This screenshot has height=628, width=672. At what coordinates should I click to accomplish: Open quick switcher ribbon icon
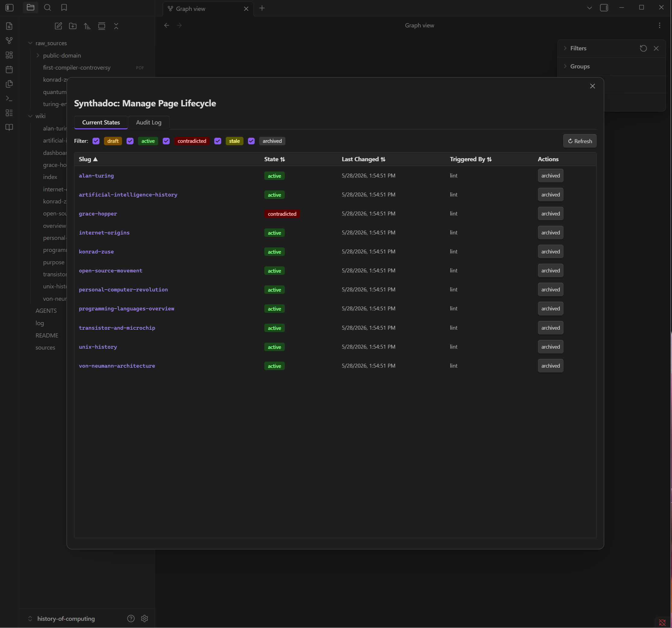9,26
